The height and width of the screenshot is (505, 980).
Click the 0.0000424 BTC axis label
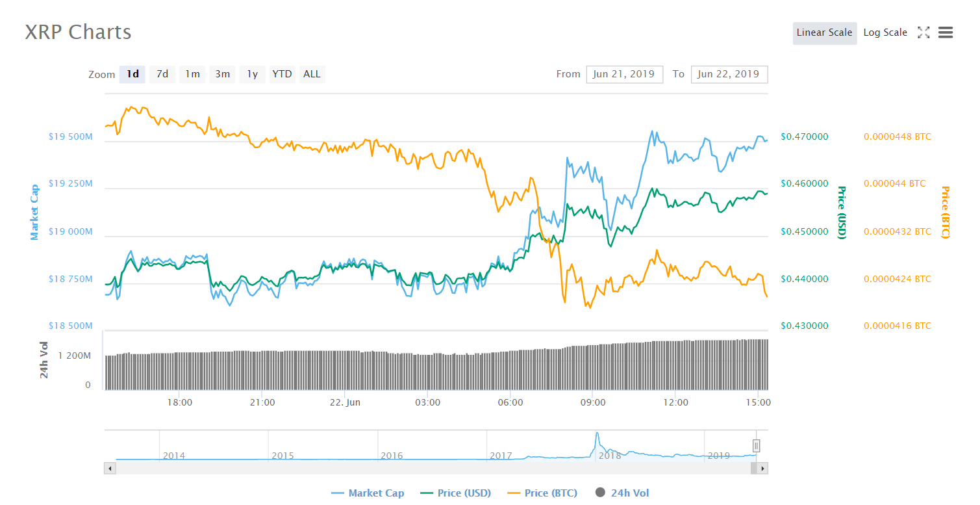898,279
